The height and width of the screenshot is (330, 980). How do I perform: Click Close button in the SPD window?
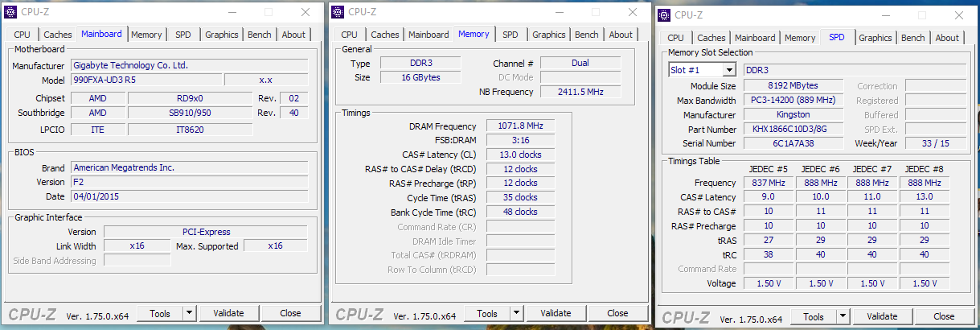tap(944, 316)
